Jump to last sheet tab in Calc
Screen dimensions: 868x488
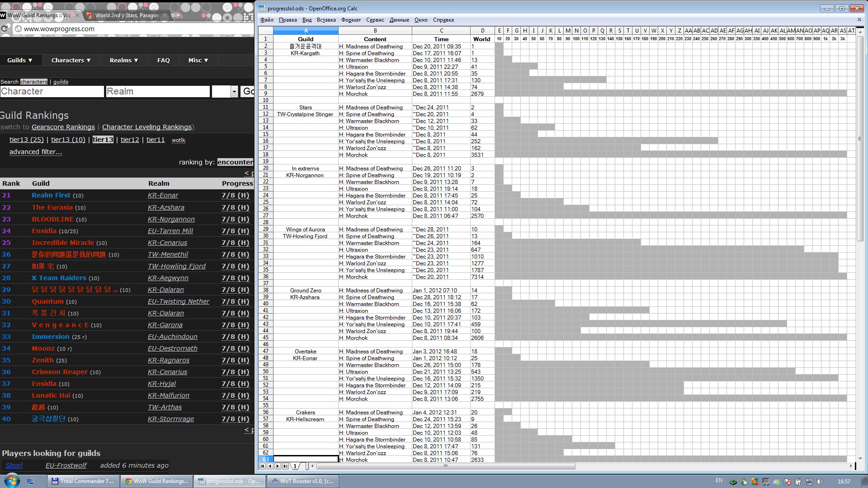coord(285,466)
